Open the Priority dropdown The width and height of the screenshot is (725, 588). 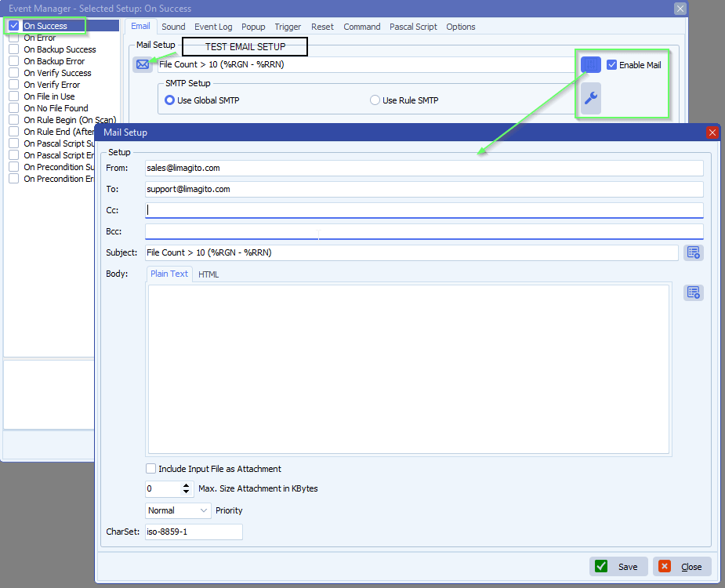coord(179,510)
